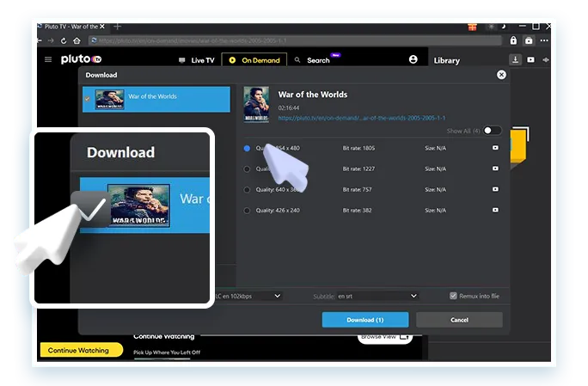Open a new browser tab
588x386 pixels.
(118, 27)
